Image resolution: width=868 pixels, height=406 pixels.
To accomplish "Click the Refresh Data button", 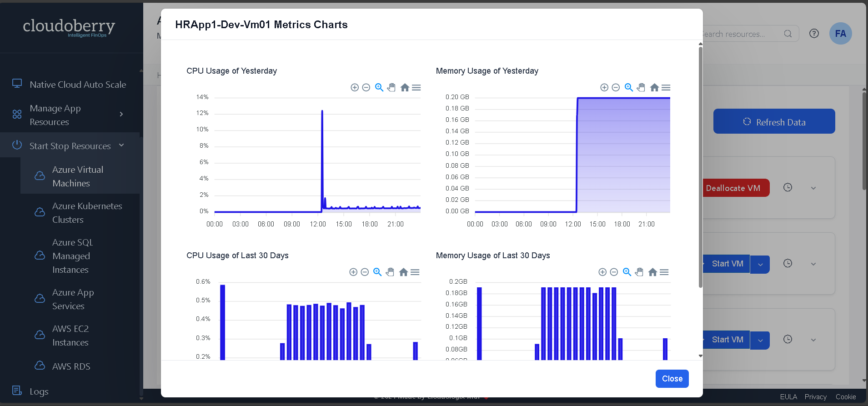I will [x=774, y=121].
